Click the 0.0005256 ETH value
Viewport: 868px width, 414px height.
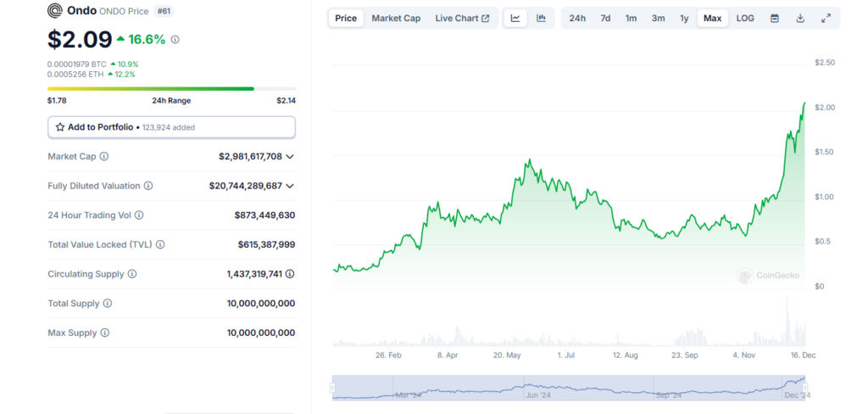pyautogui.click(x=75, y=75)
